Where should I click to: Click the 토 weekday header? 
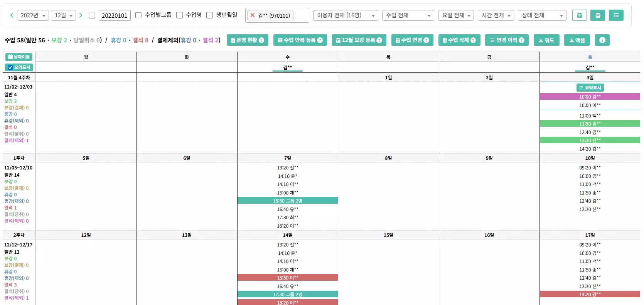pyautogui.click(x=590, y=57)
